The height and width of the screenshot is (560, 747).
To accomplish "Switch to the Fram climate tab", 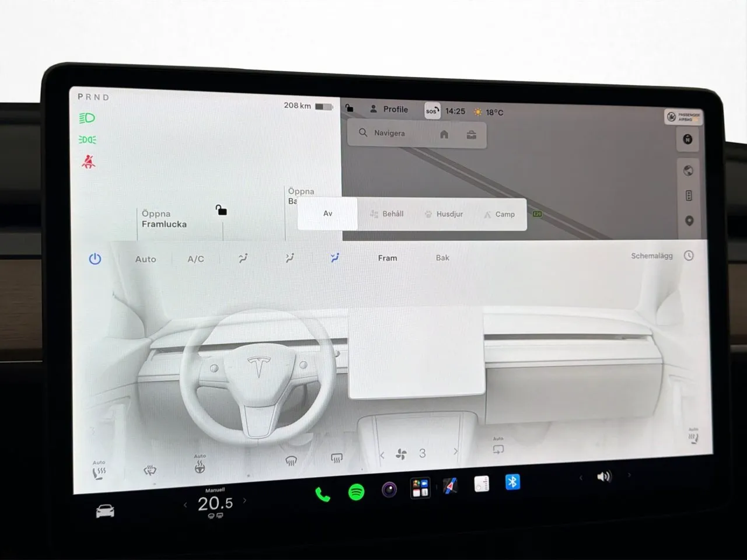I will click(x=388, y=258).
